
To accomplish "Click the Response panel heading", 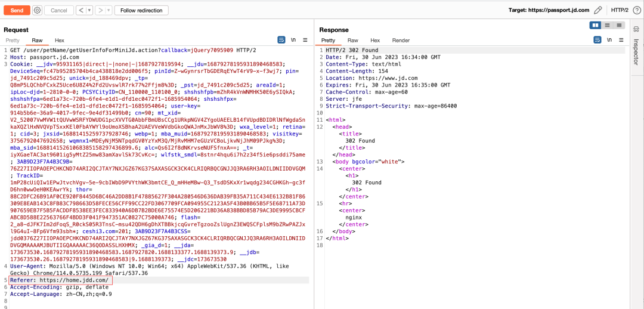I will click(x=334, y=30).
